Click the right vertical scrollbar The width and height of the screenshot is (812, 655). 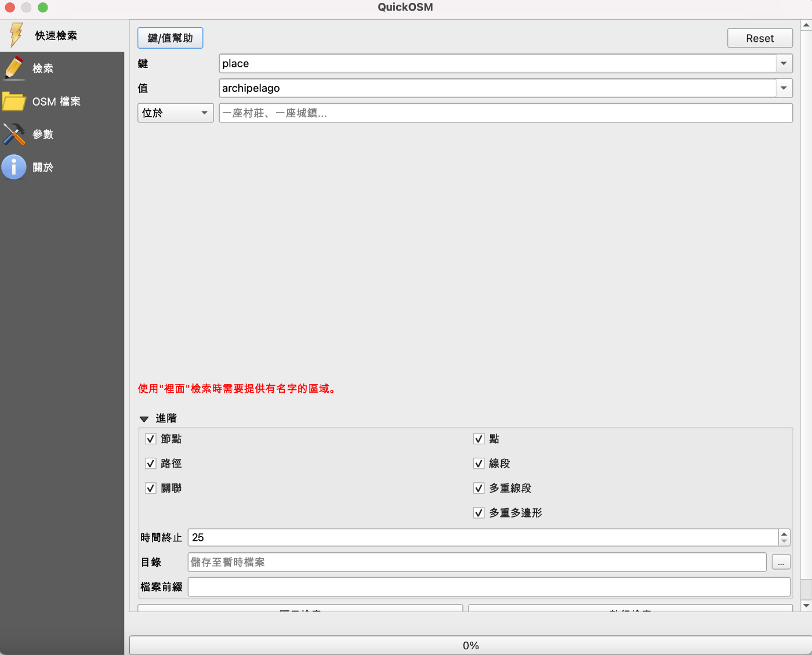[806, 319]
